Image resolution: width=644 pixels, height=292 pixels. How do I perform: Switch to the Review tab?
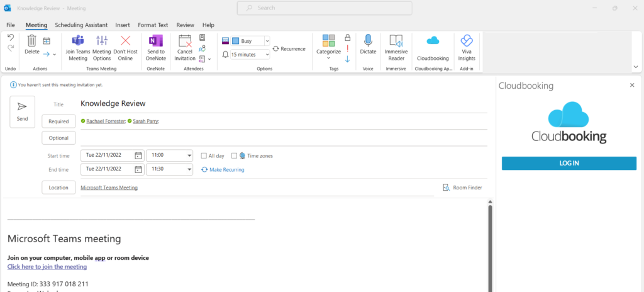186,25
